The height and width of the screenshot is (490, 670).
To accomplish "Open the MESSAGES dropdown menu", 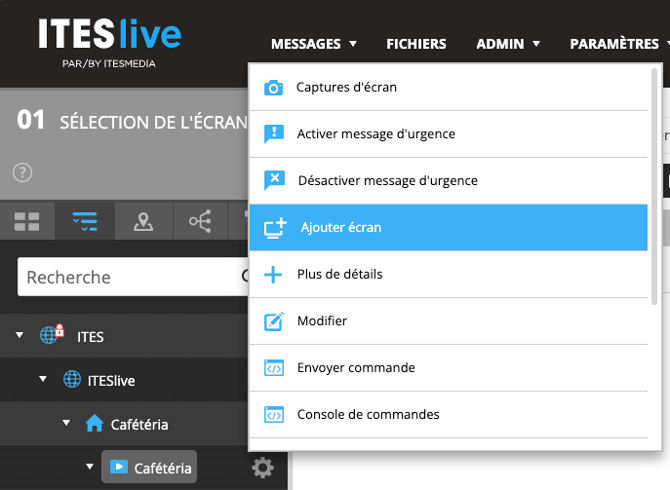I will tap(313, 44).
